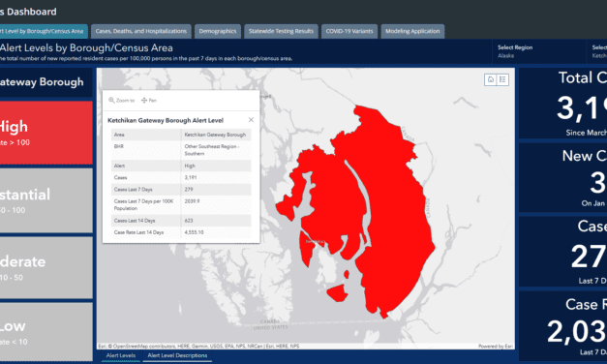Click the Pan arrows icon in popup
Viewport: 607px width, 364px height.
144,101
